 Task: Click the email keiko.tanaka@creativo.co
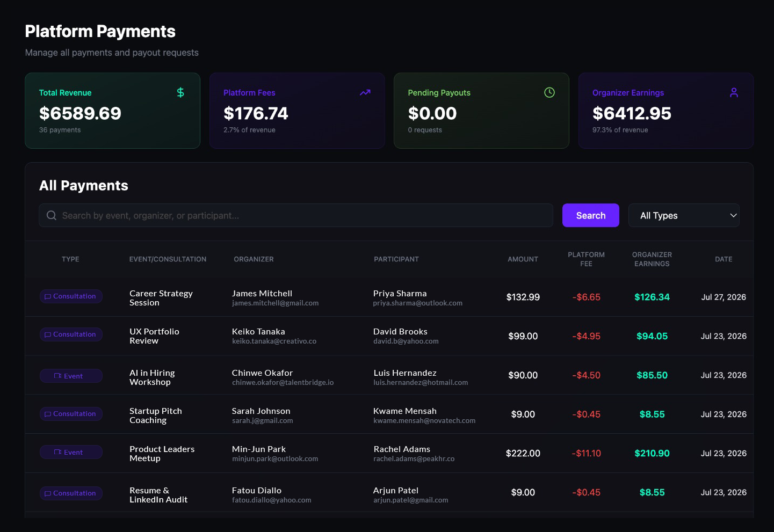(274, 341)
